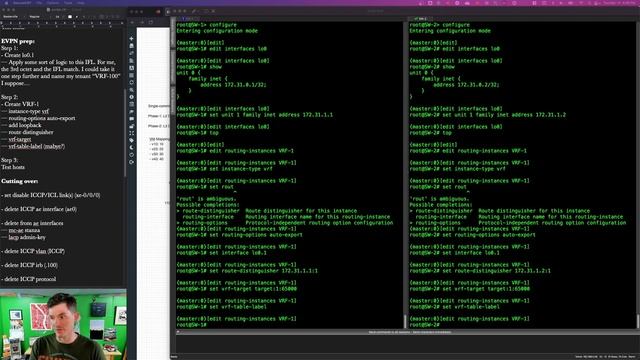Screen dimensions: 640x360
Task: Click 'routing-options auto-export' in the notes
Action: [42, 118]
